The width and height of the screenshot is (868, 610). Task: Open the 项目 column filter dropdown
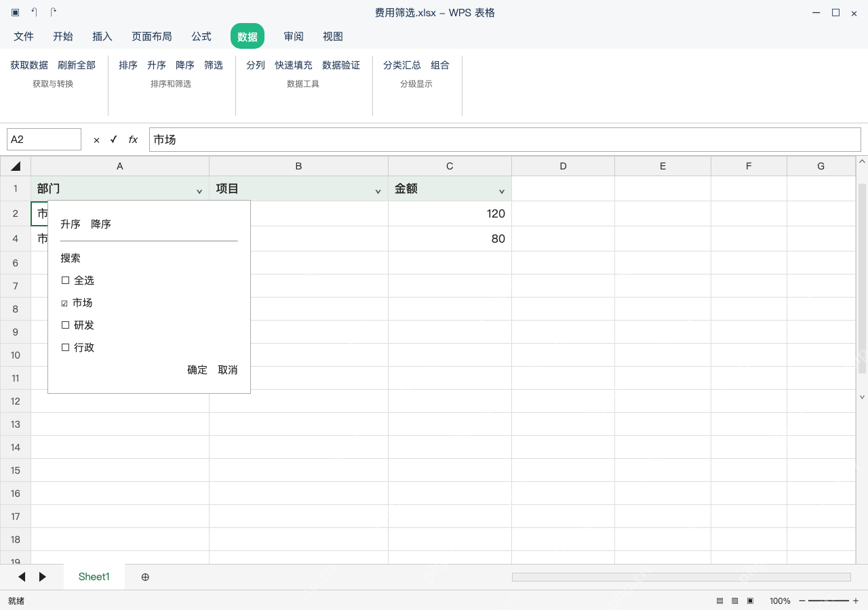coord(378,191)
